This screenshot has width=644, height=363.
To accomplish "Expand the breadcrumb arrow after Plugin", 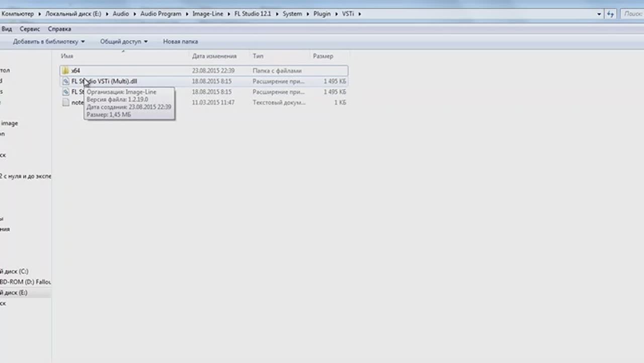I will [x=337, y=14].
